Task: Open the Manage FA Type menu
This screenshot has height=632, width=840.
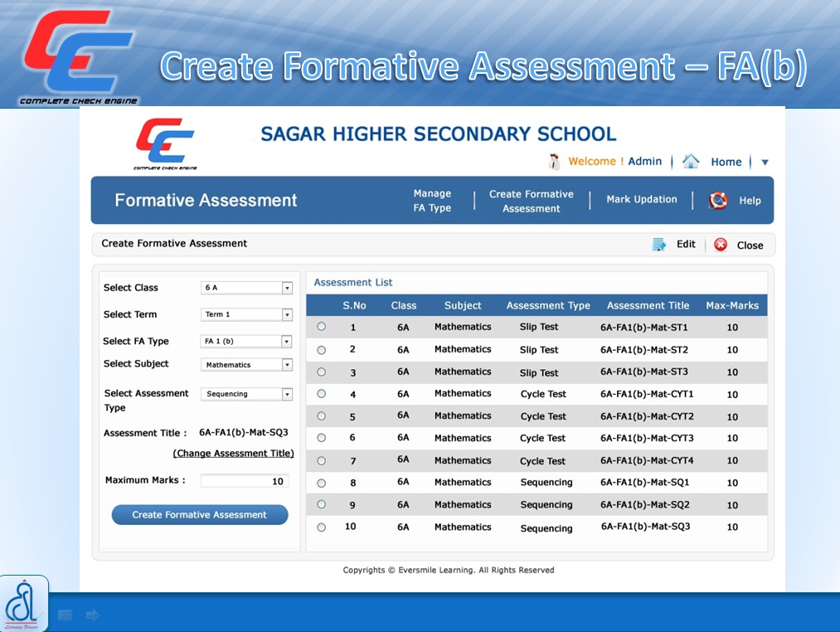Action: (x=432, y=201)
